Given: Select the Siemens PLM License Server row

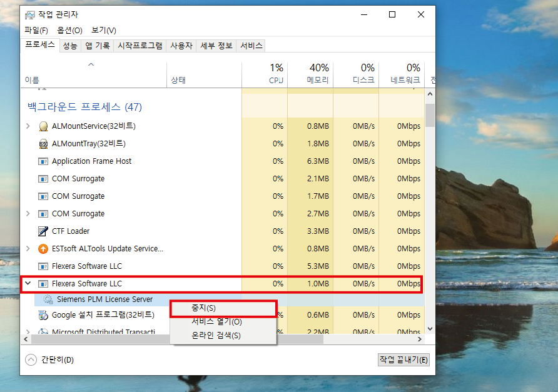Looking at the screenshot, I should [229, 299].
